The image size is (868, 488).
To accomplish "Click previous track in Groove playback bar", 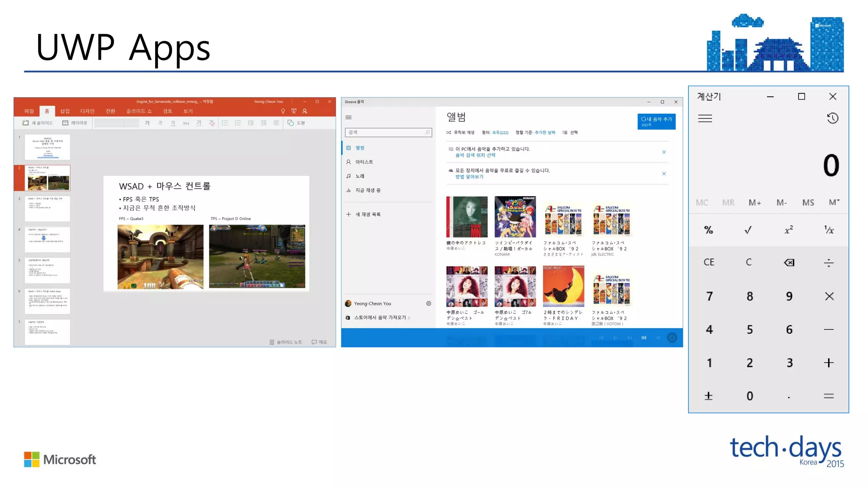I will [601, 338].
